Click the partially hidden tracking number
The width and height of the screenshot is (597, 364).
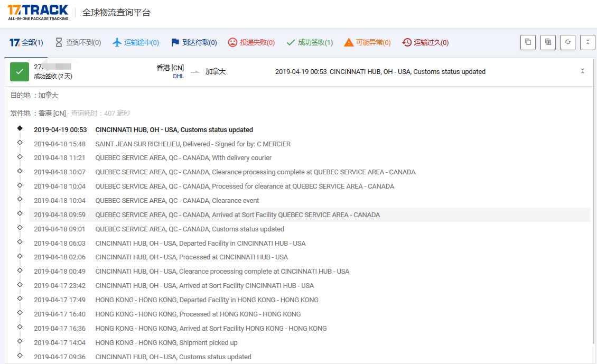click(x=53, y=67)
